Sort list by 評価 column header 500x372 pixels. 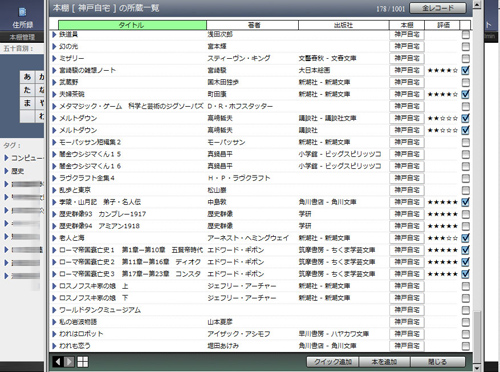click(x=442, y=25)
